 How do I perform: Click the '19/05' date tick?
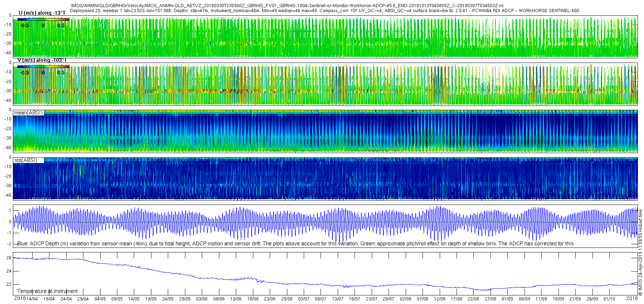[151, 299]
